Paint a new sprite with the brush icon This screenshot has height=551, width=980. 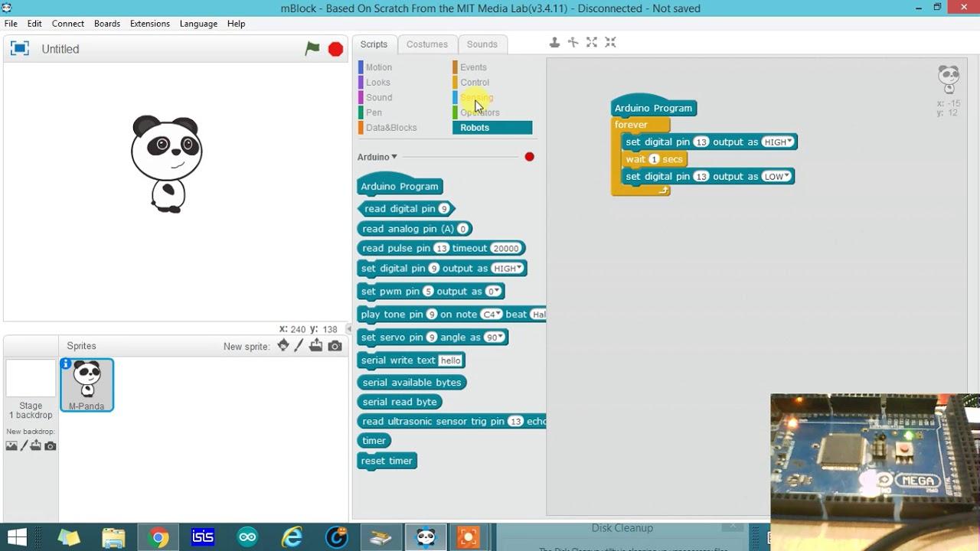[x=299, y=346]
